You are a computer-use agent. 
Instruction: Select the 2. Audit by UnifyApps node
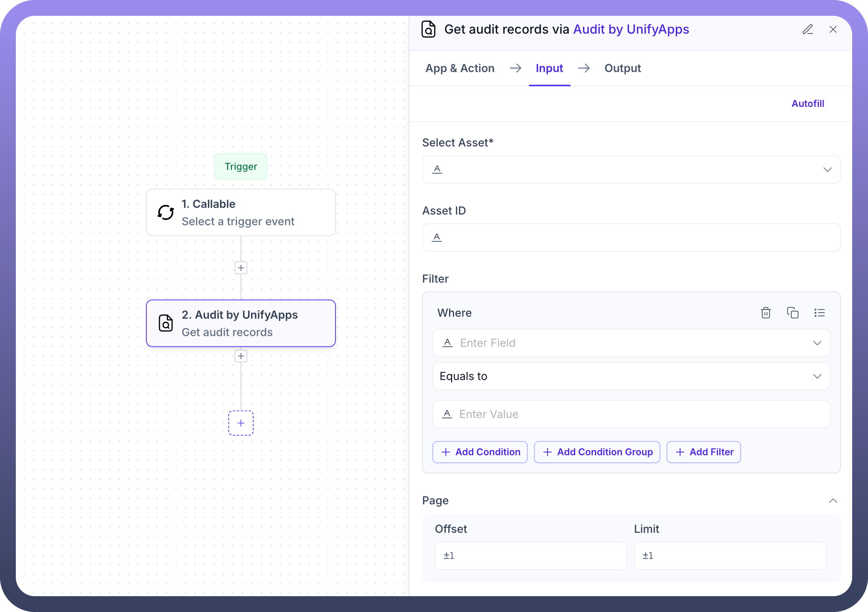pos(241,323)
